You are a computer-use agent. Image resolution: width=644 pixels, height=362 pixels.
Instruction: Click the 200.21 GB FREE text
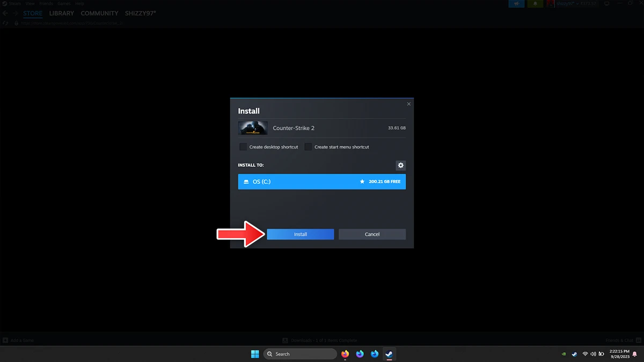click(385, 182)
